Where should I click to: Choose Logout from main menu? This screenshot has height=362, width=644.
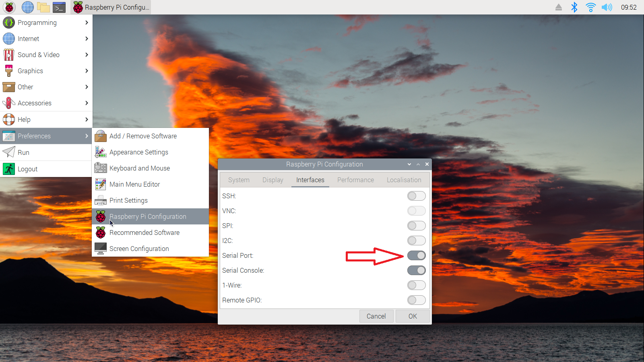(x=46, y=169)
